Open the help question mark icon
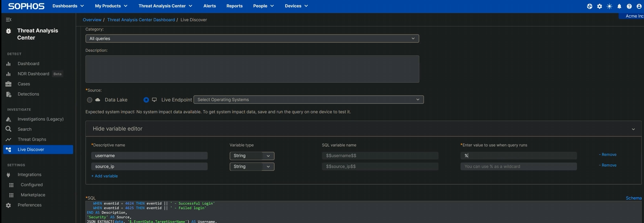Viewport: 644px width, 223px height. (629, 6)
